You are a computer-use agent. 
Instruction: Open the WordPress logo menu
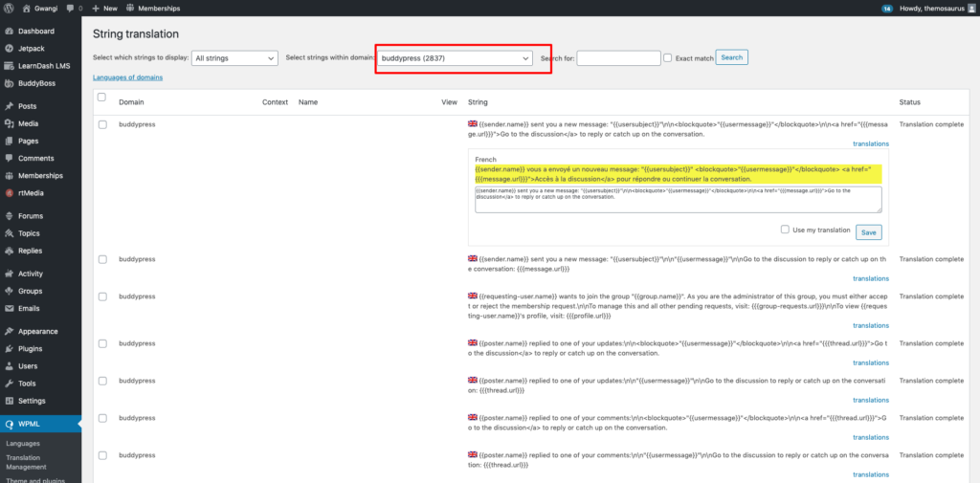(9, 9)
